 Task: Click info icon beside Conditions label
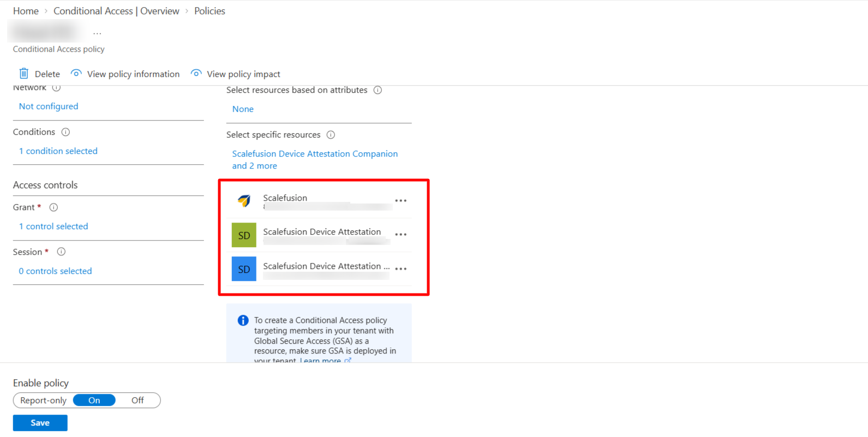[x=65, y=132]
